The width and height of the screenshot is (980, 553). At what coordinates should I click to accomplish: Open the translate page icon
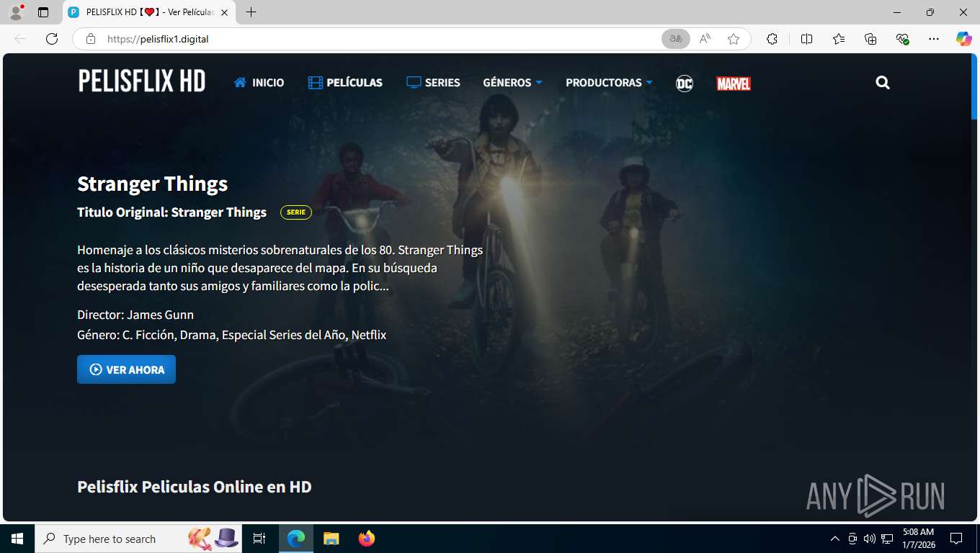click(x=676, y=39)
